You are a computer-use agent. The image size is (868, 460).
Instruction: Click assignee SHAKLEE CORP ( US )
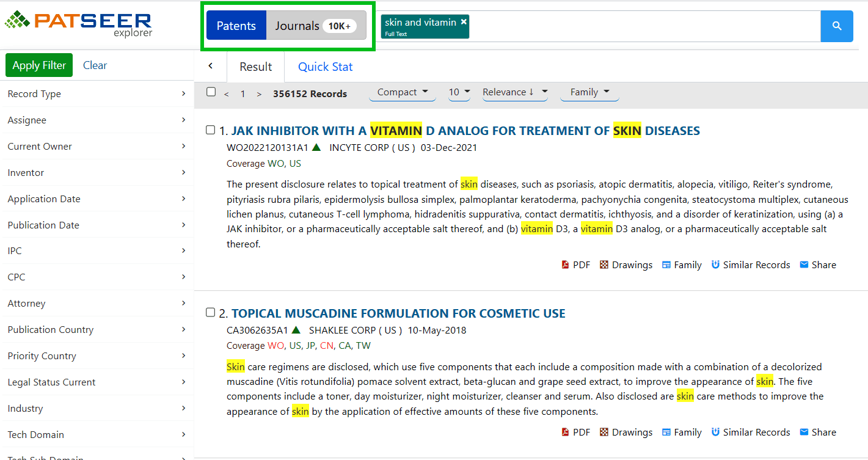356,330
